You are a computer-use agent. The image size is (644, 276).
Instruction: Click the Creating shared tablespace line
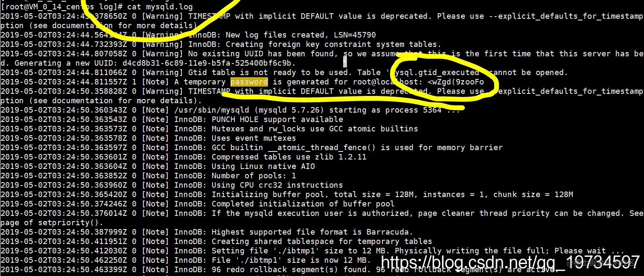[216, 241]
